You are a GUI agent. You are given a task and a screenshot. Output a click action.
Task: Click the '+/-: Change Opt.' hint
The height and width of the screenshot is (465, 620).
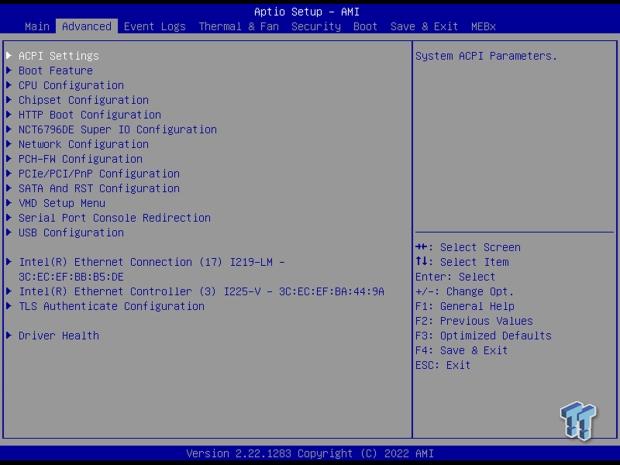tap(465, 291)
